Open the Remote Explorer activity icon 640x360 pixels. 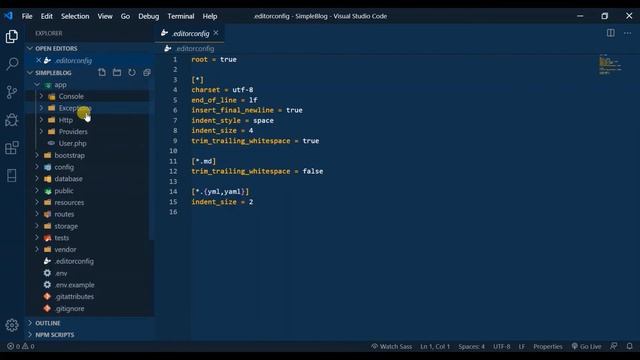click(12, 175)
